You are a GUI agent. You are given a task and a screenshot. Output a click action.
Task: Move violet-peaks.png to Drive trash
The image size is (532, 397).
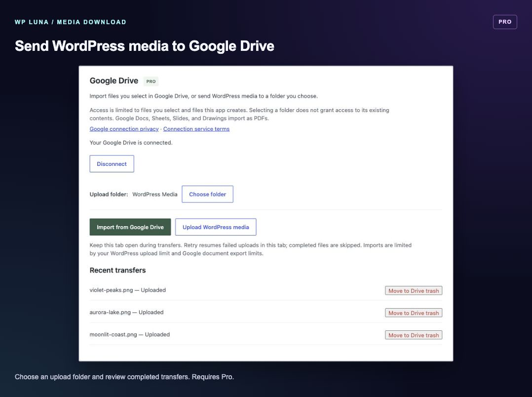coord(414,291)
